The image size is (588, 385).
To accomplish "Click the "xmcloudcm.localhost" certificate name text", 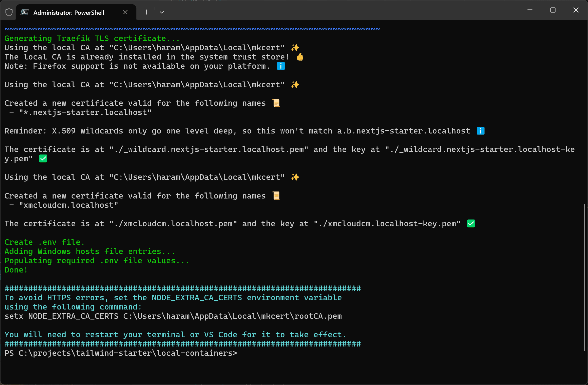I will coord(68,205).
